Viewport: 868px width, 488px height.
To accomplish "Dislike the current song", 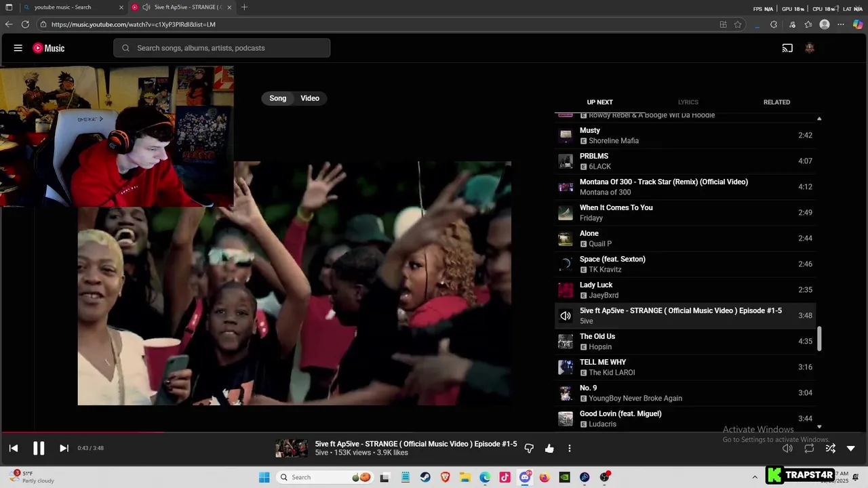I will (529, 448).
